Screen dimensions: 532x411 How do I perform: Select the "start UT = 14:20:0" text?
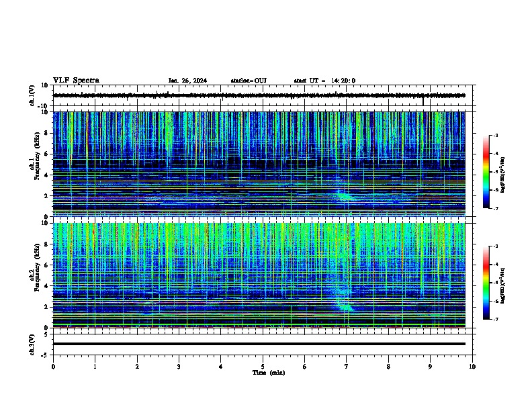(x=324, y=81)
